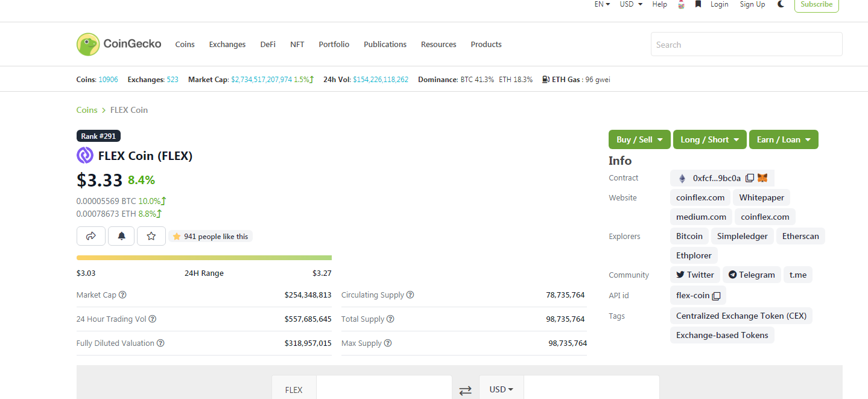Expand the Earn / Loan dropdown
The height and width of the screenshot is (399, 868).
pyautogui.click(x=784, y=139)
